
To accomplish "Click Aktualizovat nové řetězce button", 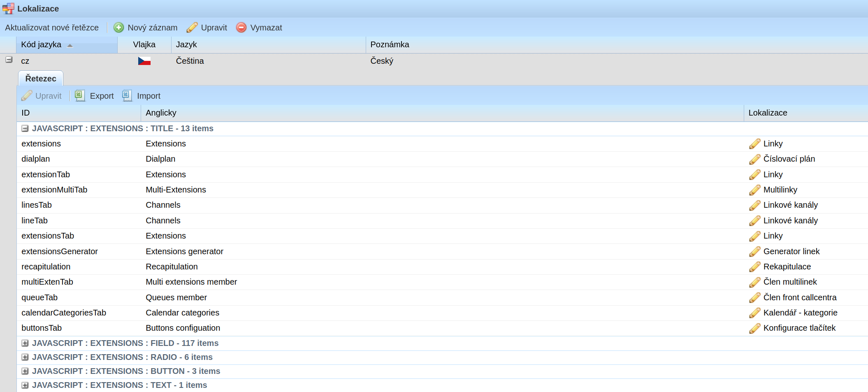I will pyautogui.click(x=52, y=28).
